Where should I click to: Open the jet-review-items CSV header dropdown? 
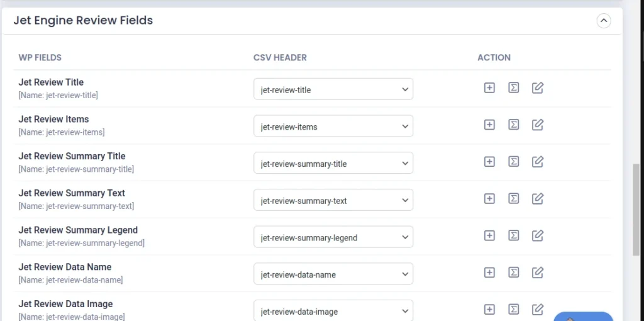pyautogui.click(x=333, y=127)
